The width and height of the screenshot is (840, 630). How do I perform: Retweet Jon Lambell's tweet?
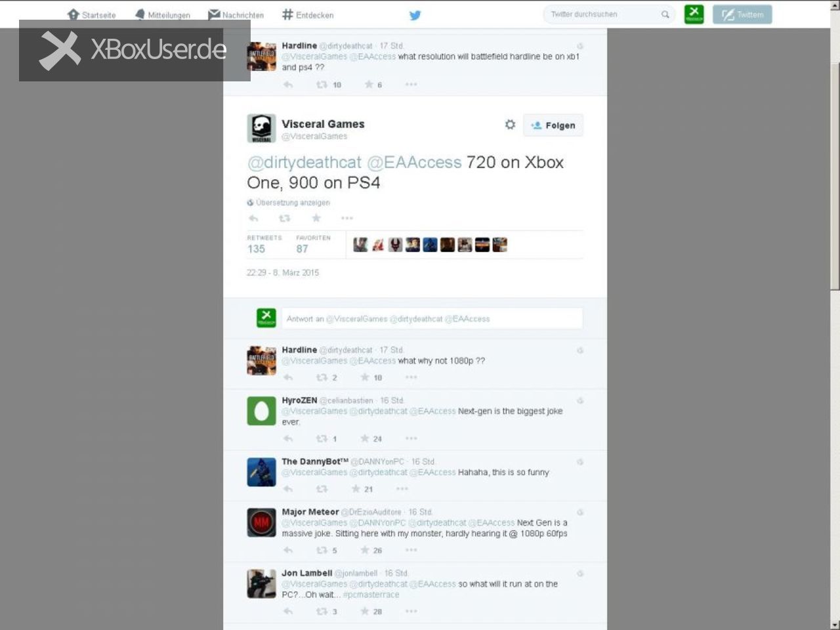(322, 611)
